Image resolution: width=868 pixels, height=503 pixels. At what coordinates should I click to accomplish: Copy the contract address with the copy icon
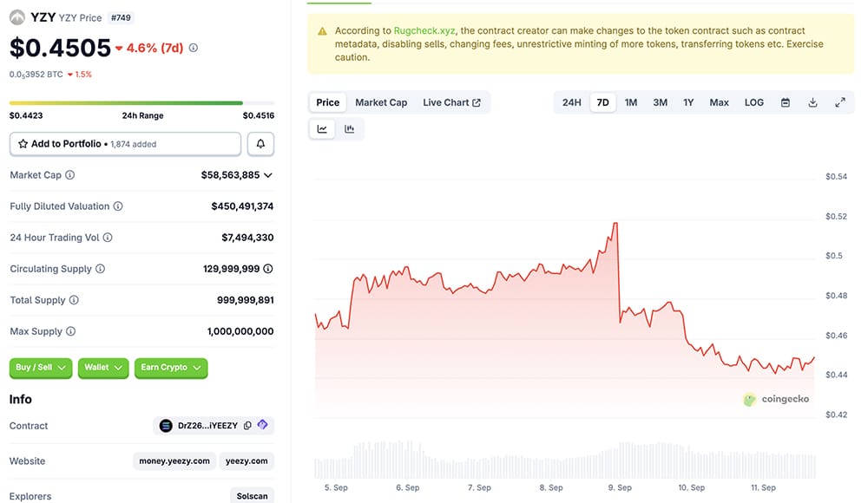coord(247,426)
